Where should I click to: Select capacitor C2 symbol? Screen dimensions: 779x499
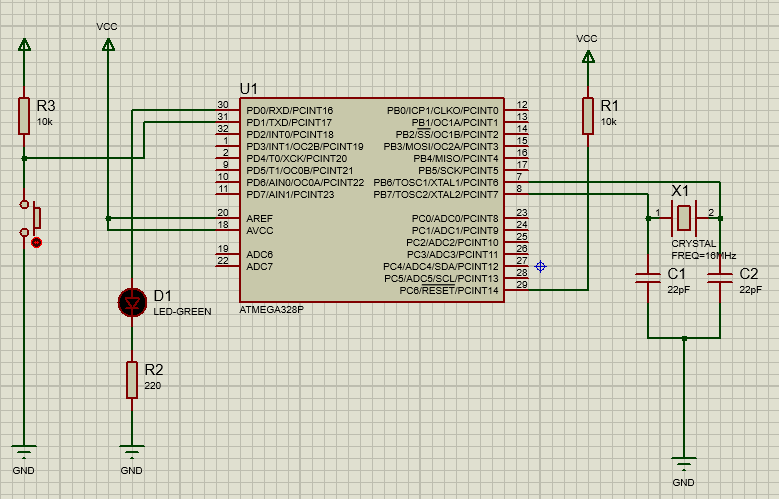click(x=720, y=278)
